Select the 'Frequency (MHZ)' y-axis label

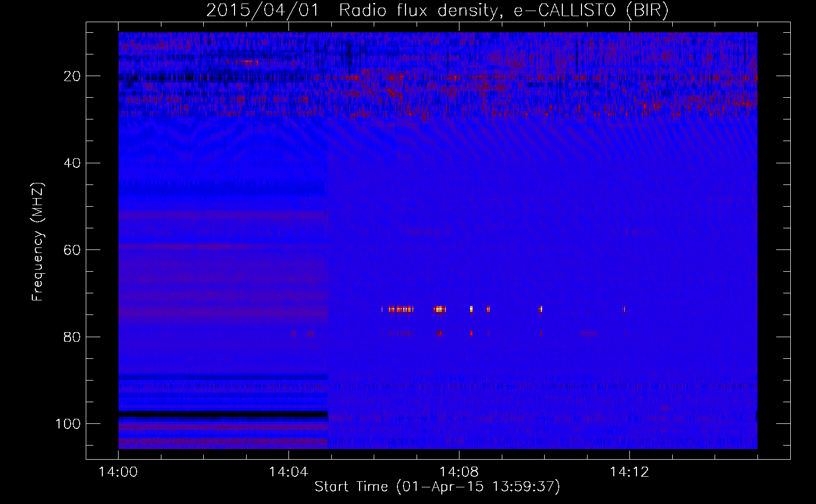pyautogui.click(x=38, y=241)
